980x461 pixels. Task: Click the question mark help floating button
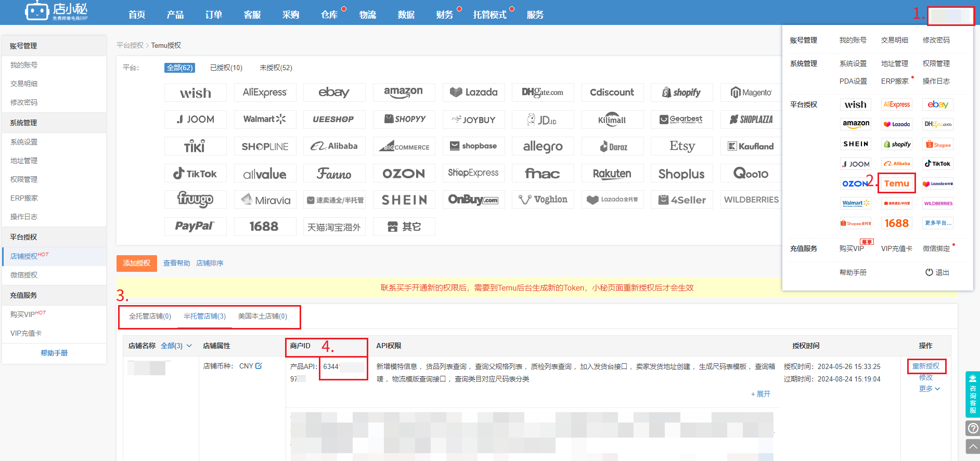[973, 428]
